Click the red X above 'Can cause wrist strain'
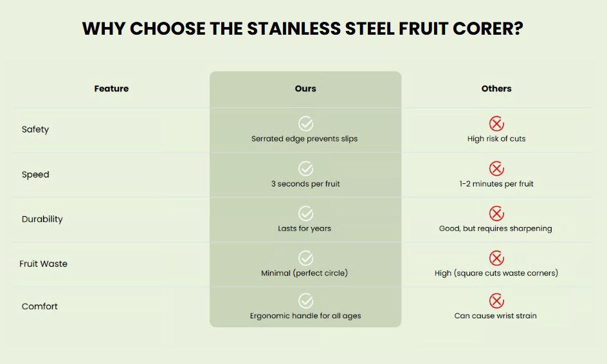 (x=496, y=300)
